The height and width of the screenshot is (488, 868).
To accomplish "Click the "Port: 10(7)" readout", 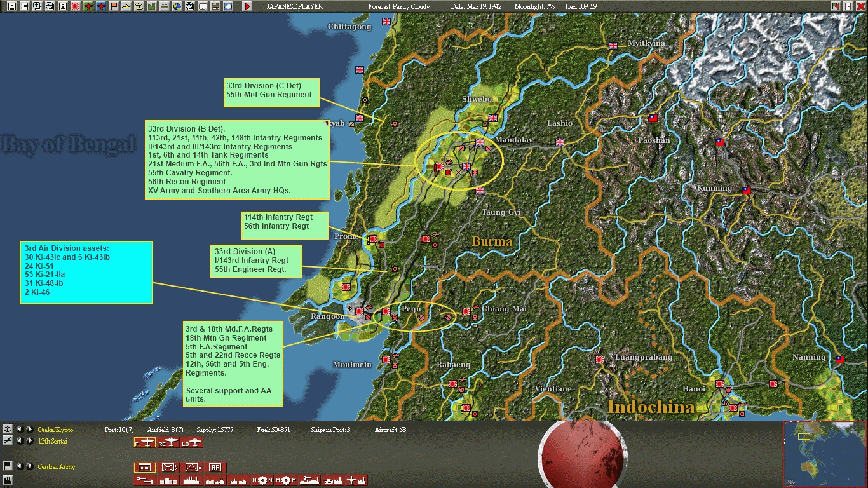I will 119,430.
